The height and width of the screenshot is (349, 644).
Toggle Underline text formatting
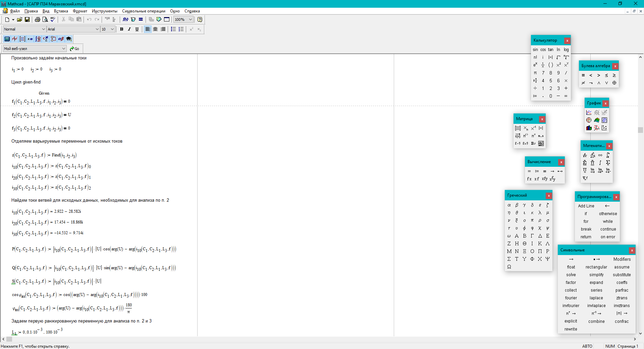pyautogui.click(x=137, y=29)
